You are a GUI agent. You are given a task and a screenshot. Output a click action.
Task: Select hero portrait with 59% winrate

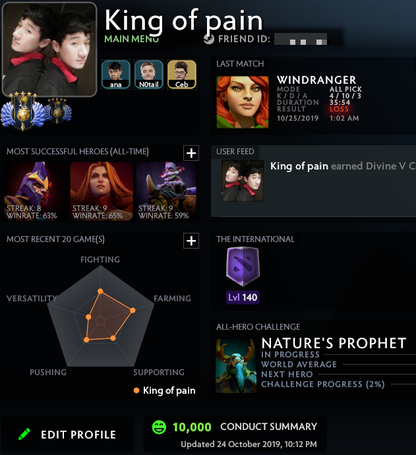pyautogui.click(x=167, y=191)
